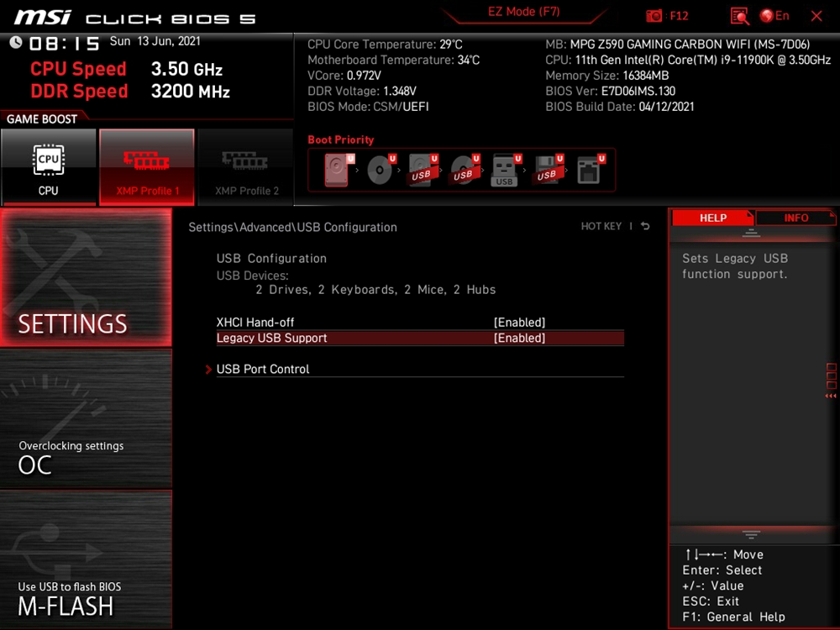The height and width of the screenshot is (630, 840).
Task: Toggle CPU Game Boost button
Action: (x=49, y=166)
